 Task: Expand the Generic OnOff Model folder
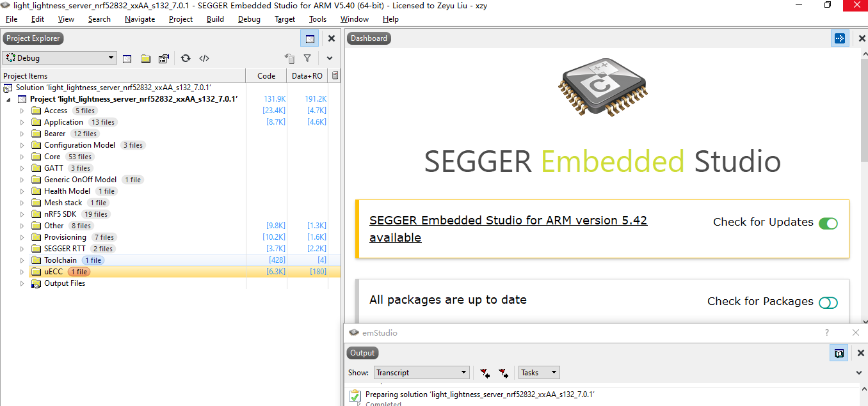(22, 180)
